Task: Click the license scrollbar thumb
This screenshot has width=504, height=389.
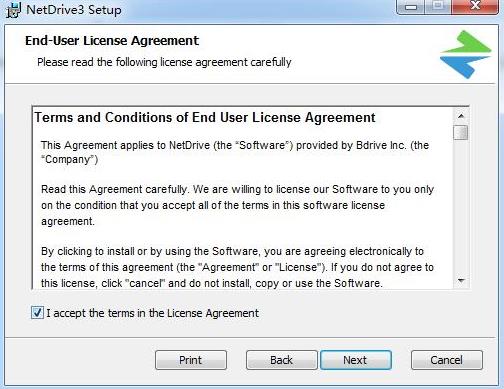Action: [461, 132]
